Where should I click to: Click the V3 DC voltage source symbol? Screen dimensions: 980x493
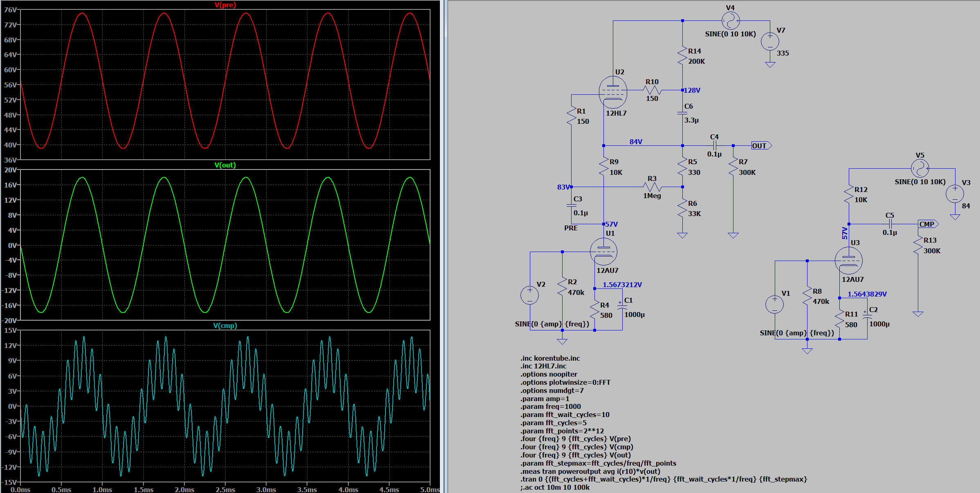click(955, 193)
